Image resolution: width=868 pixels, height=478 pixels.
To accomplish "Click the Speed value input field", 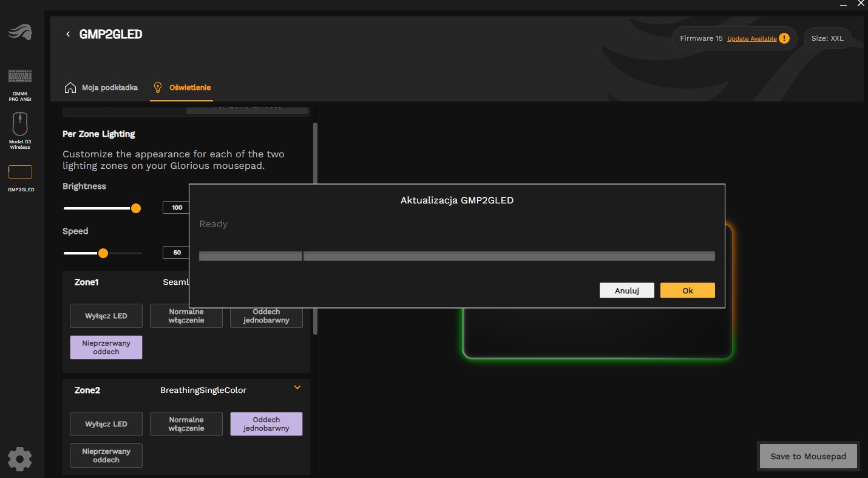I will (x=177, y=252).
